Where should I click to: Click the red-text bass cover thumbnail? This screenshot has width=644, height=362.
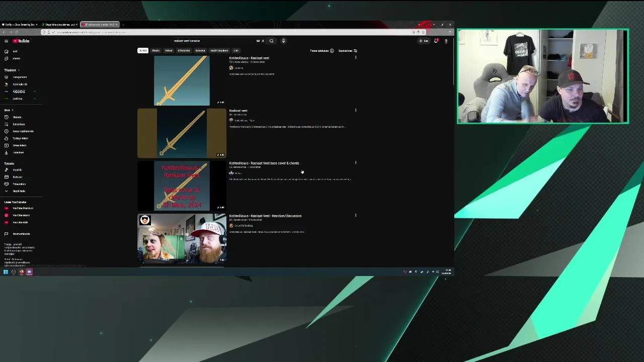182,186
